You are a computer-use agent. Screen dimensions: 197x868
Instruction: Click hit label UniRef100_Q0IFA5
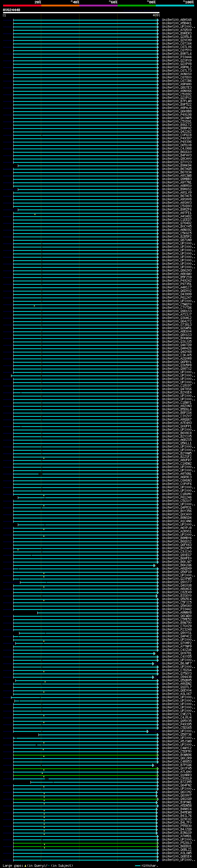pos(177,768)
